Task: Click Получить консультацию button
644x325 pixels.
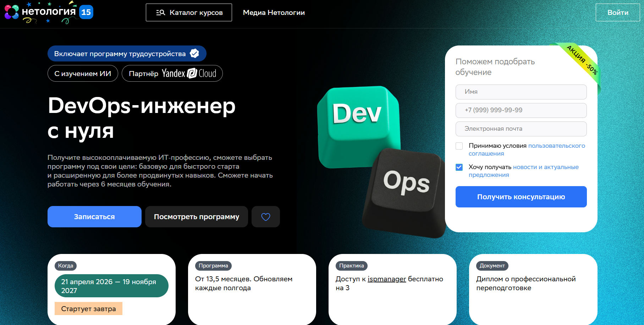Action: [x=521, y=197]
